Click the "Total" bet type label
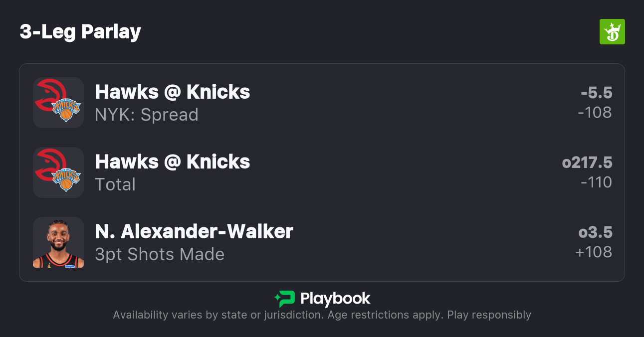Screen dimensions: 644x337 click(115, 184)
